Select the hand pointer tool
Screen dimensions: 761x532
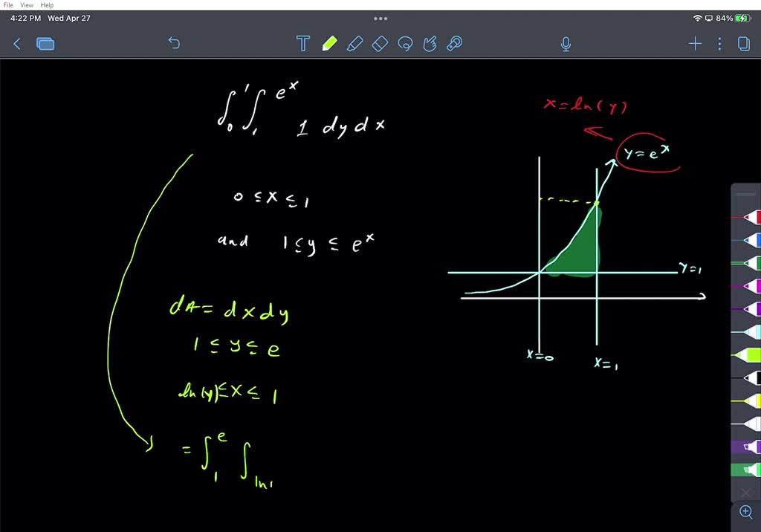click(430, 44)
